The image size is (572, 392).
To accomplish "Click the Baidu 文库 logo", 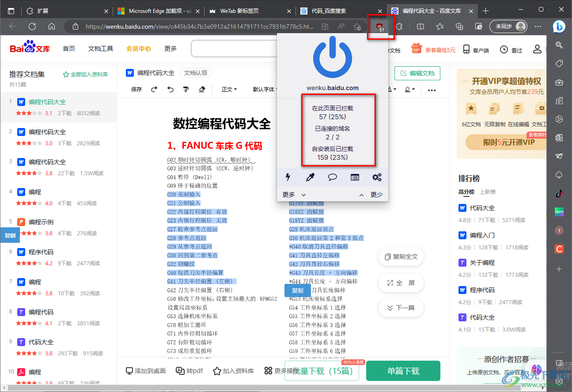I will click(30, 47).
